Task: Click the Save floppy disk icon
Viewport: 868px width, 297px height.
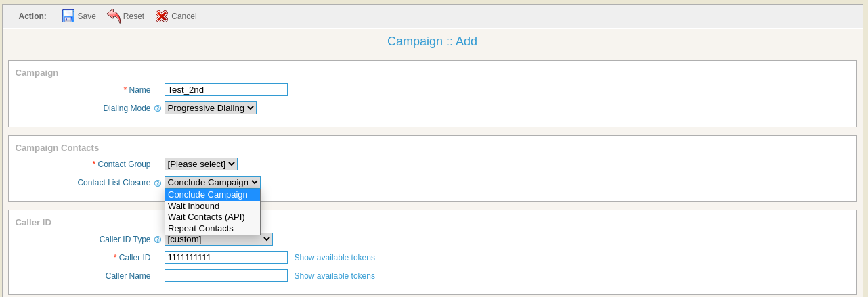Action: tap(68, 16)
